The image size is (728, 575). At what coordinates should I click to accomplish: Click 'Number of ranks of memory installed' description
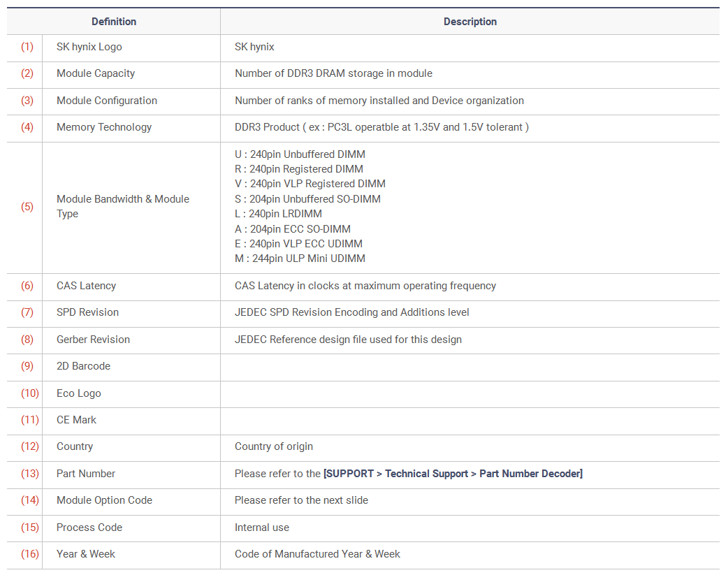pos(379,101)
